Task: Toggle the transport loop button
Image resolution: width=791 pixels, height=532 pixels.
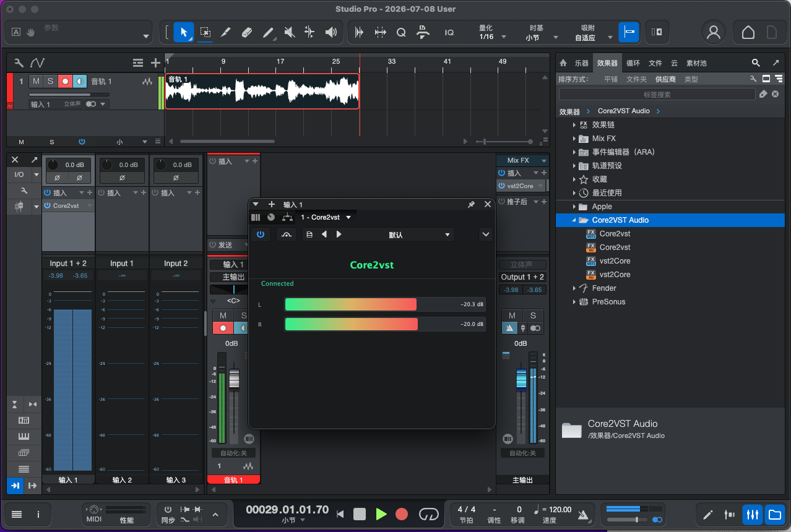Action: 428,514
